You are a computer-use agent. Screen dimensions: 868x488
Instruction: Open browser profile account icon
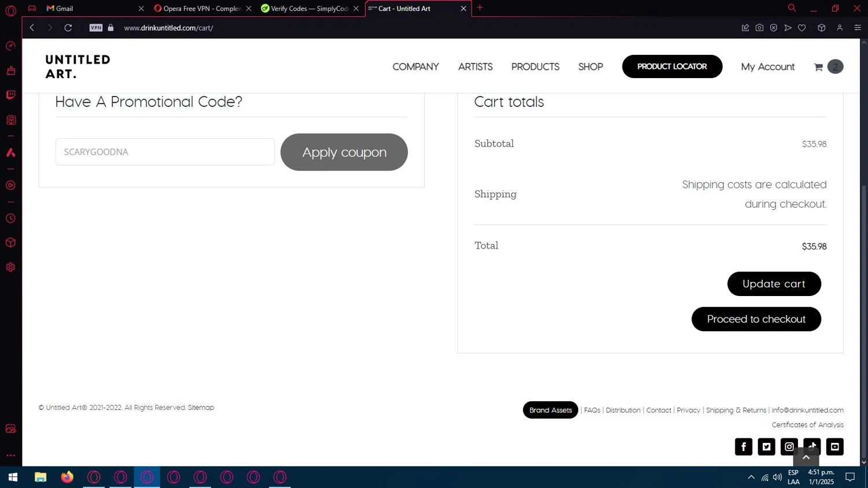[x=840, y=28]
